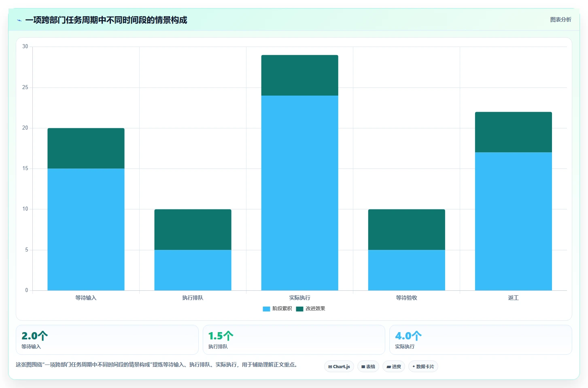This screenshot has height=388, width=588.
Task: Click the 执行排队 x-axis label
Action: [193, 298]
